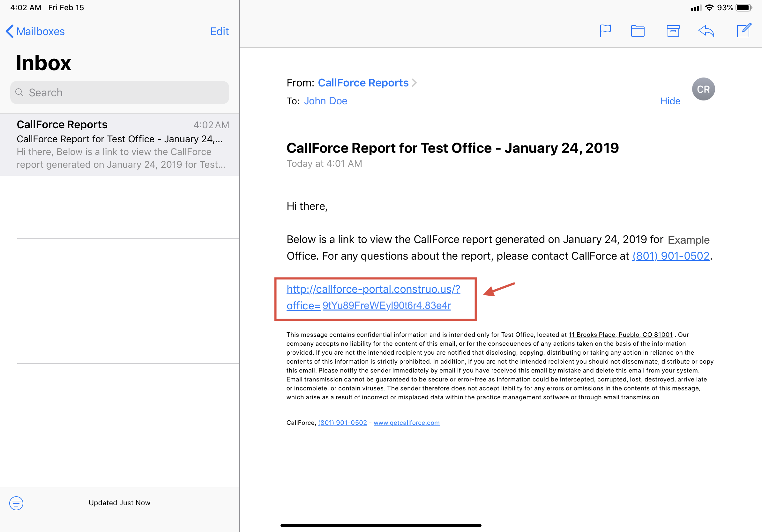Tap 'Updated Just Now' status text

[x=119, y=503]
